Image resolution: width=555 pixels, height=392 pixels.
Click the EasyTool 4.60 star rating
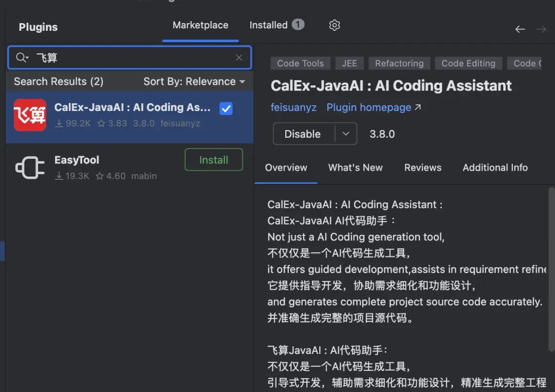pyautogui.click(x=111, y=176)
